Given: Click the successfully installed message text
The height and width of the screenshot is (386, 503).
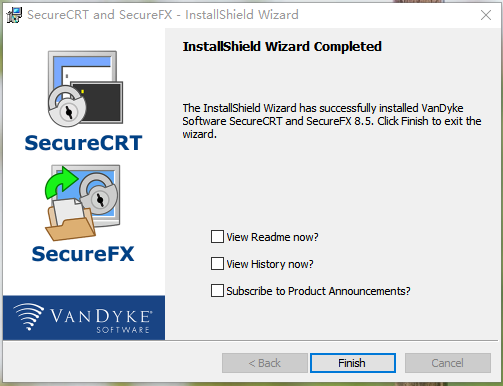Looking at the screenshot, I should click(x=332, y=121).
